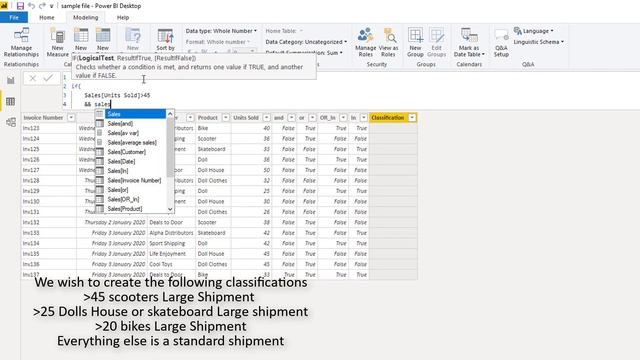Choose Sales[OR_In] suggestion
Screen dimensions: 640x360
click(x=131, y=199)
